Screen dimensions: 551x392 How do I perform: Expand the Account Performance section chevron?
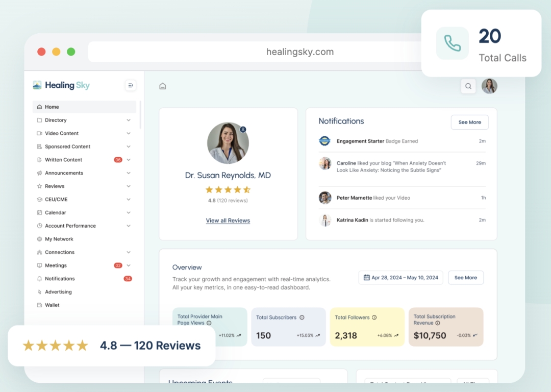(129, 226)
